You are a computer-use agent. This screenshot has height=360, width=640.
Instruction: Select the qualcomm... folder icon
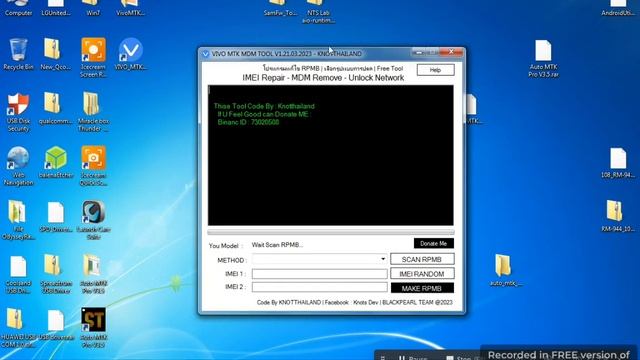pos(52,103)
